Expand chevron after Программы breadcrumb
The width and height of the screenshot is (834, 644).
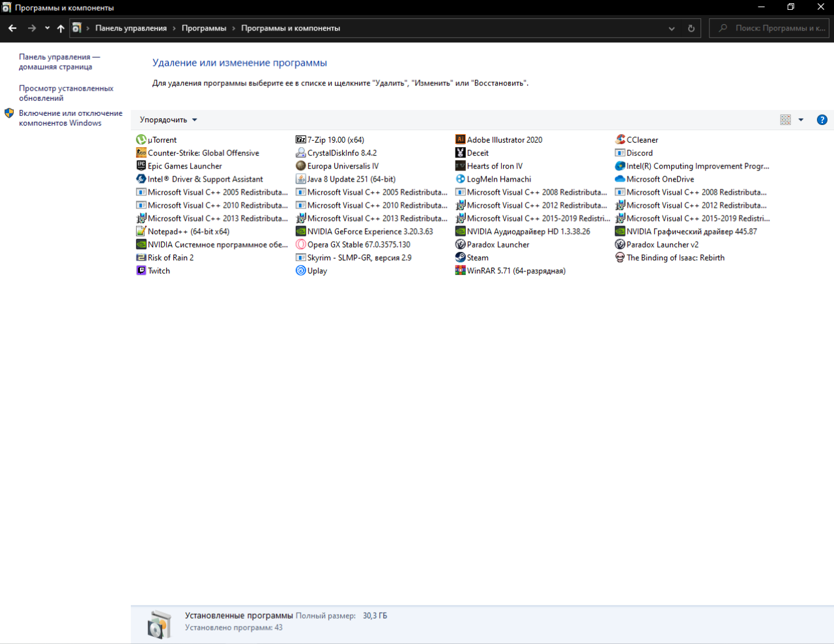point(234,29)
